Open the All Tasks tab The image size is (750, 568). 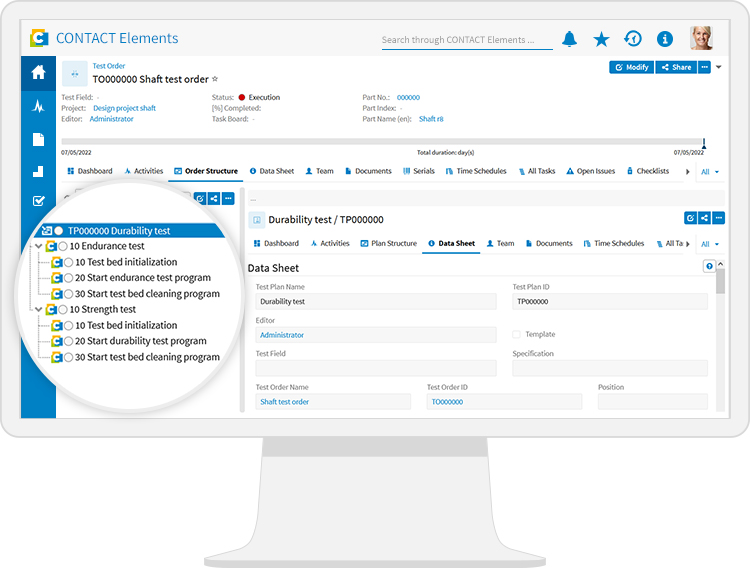pyautogui.click(x=537, y=171)
